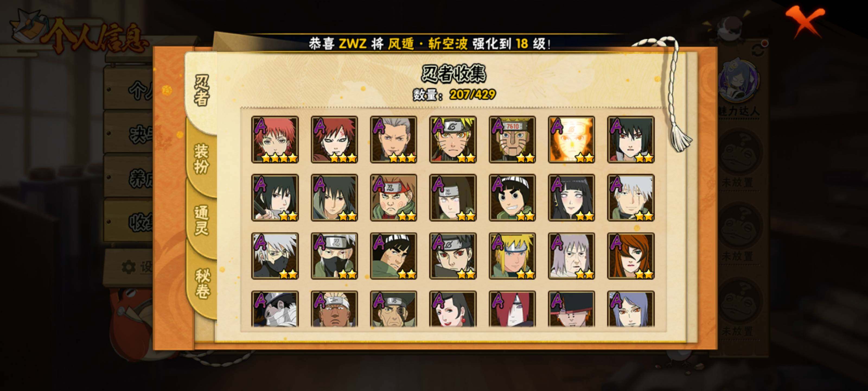Open the blue-haired Konan card

pos(630,309)
